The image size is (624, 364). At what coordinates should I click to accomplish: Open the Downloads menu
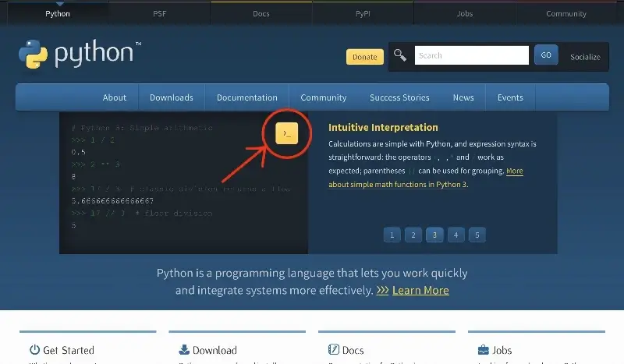tap(172, 97)
